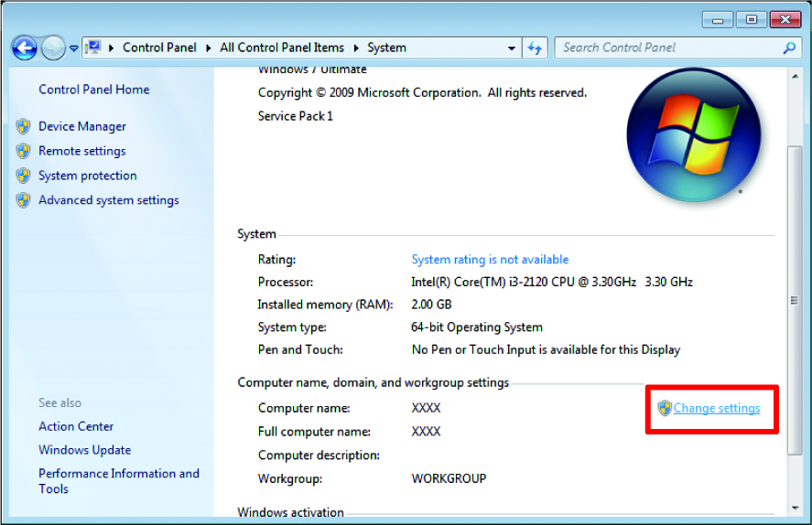Viewport: 812px width, 525px height.
Task: Go back with the blue Back arrow
Action: 25,48
